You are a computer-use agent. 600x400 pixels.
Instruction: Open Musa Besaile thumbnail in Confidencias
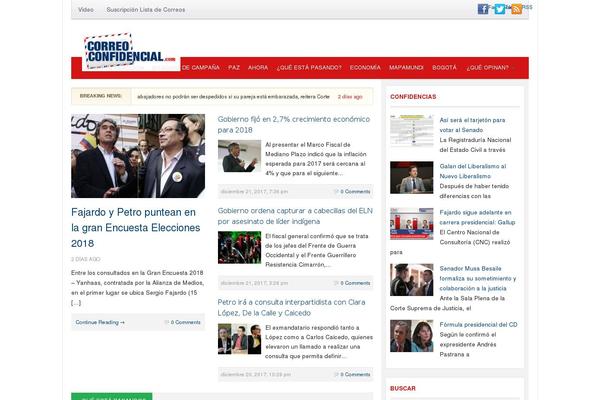coord(412,280)
